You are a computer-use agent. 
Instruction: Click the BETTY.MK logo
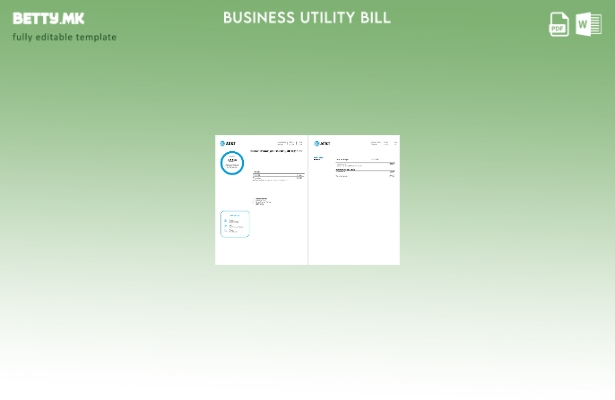pyautogui.click(x=49, y=18)
